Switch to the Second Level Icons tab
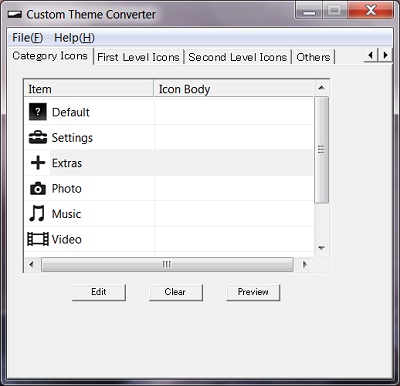 (x=238, y=57)
